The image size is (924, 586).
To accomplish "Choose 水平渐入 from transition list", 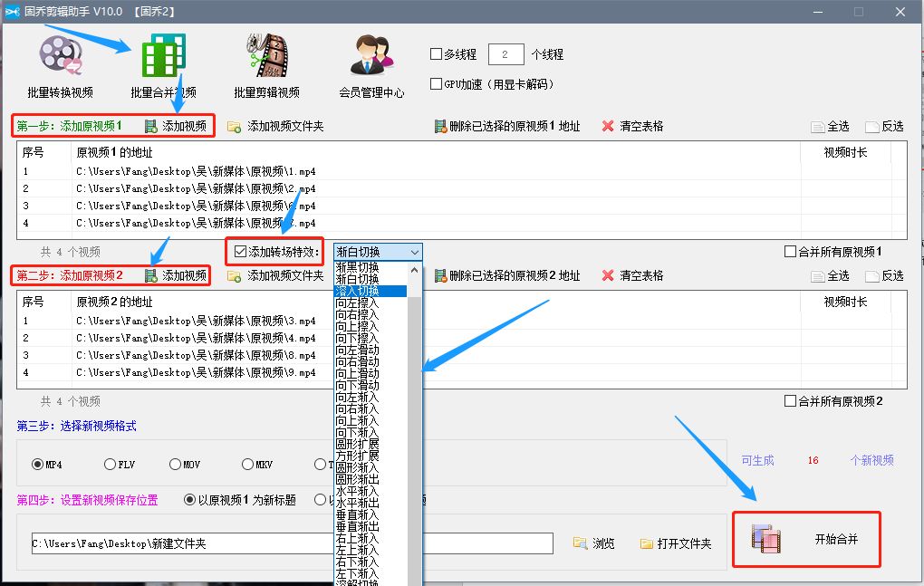I will point(371,491).
